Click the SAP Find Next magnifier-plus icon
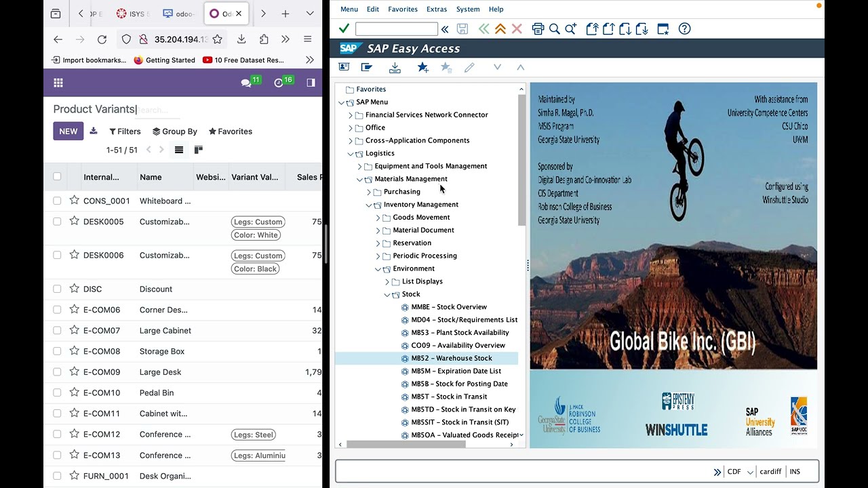The image size is (868, 488). tap(571, 28)
